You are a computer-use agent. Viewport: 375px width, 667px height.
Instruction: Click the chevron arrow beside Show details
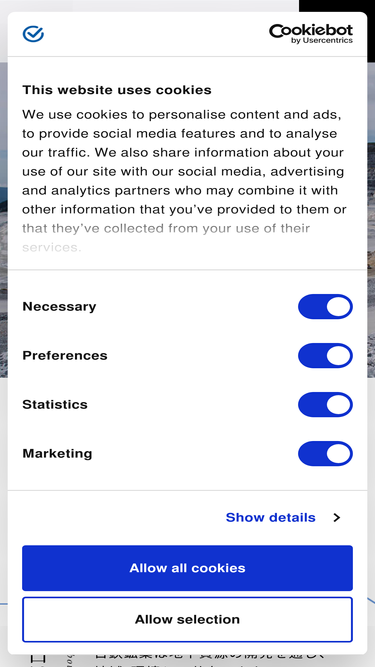(x=337, y=517)
